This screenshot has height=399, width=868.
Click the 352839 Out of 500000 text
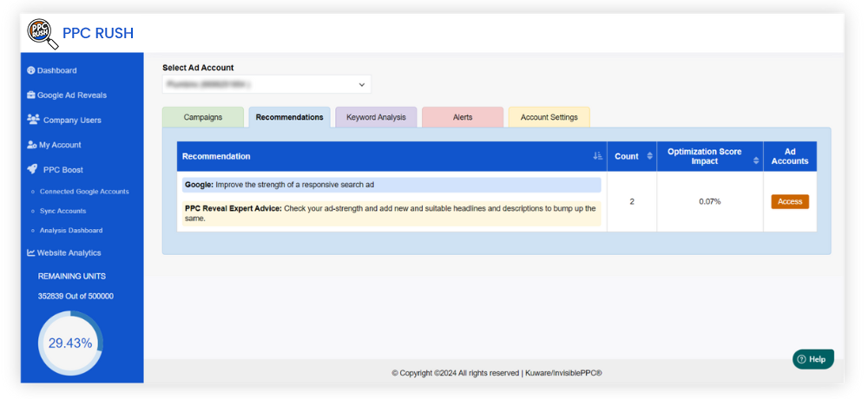(76, 296)
